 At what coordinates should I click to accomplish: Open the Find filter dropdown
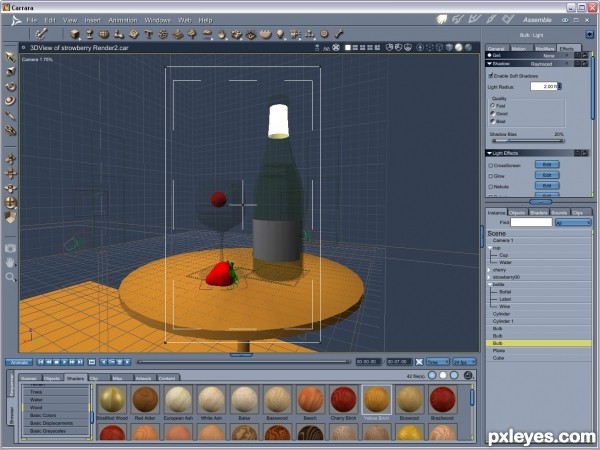pyautogui.click(x=573, y=222)
